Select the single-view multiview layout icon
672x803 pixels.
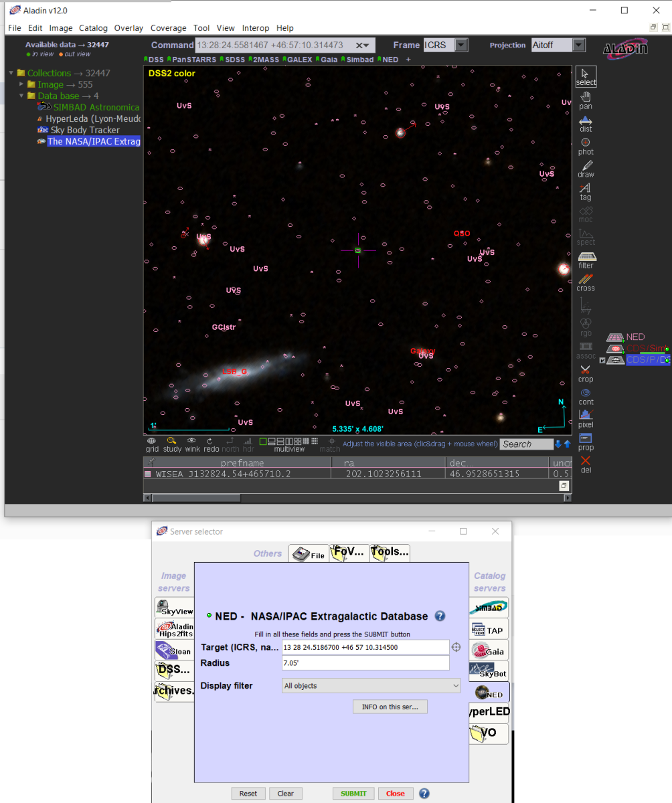pos(263,442)
